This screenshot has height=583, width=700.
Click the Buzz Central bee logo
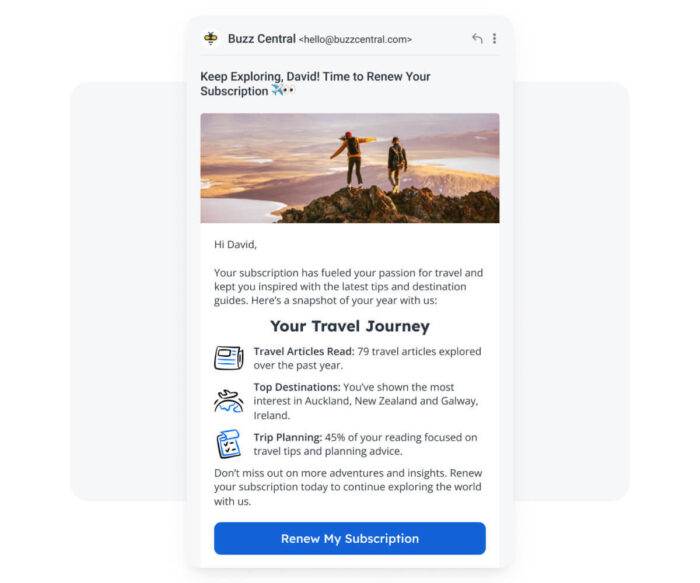[x=211, y=38]
